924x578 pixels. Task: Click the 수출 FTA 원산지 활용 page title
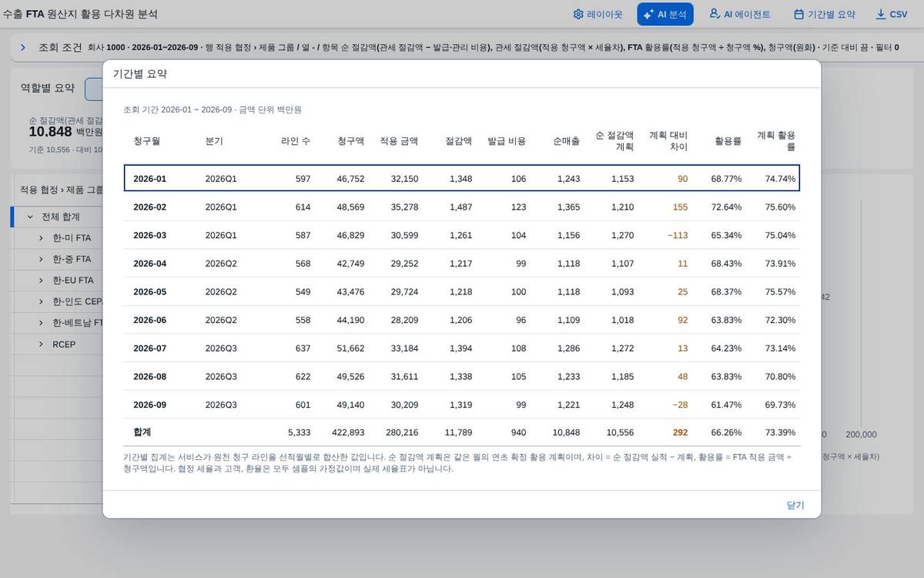[x=80, y=14]
